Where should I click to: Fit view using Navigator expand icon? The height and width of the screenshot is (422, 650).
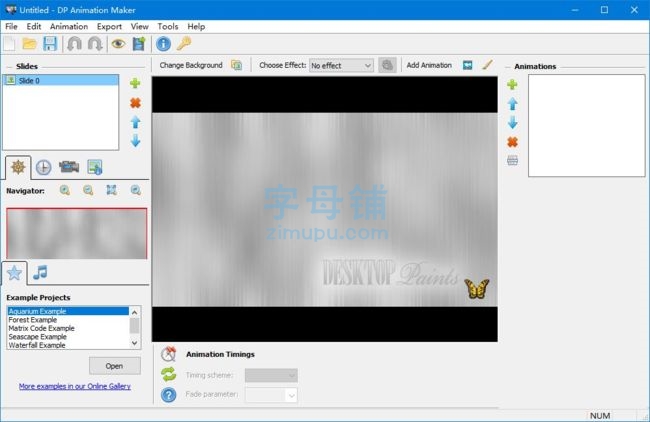(x=112, y=190)
